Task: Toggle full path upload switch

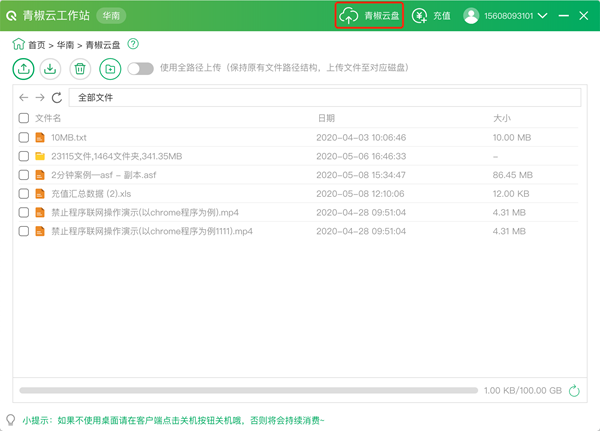Action: (x=140, y=69)
